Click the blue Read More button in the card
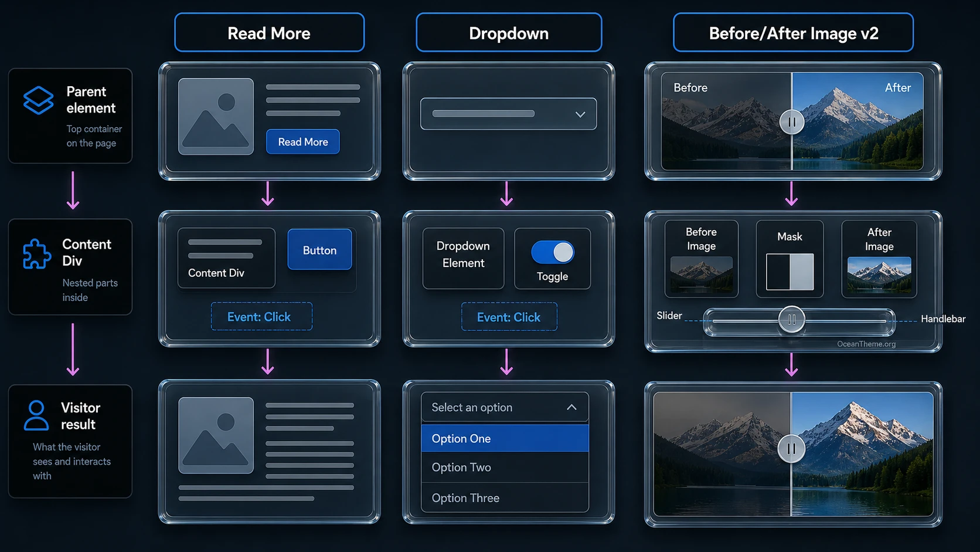 [x=303, y=142]
